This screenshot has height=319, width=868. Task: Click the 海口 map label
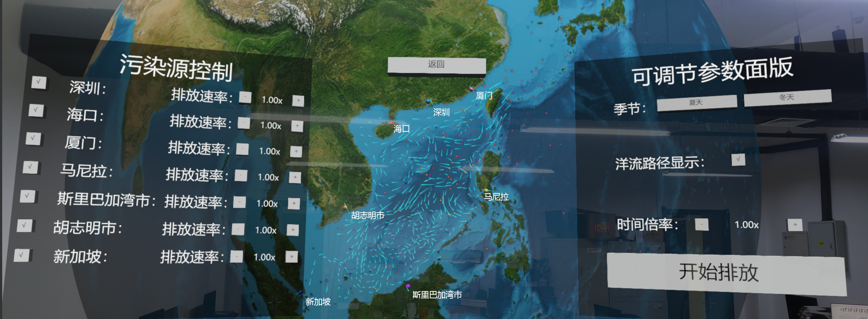coord(402,128)
